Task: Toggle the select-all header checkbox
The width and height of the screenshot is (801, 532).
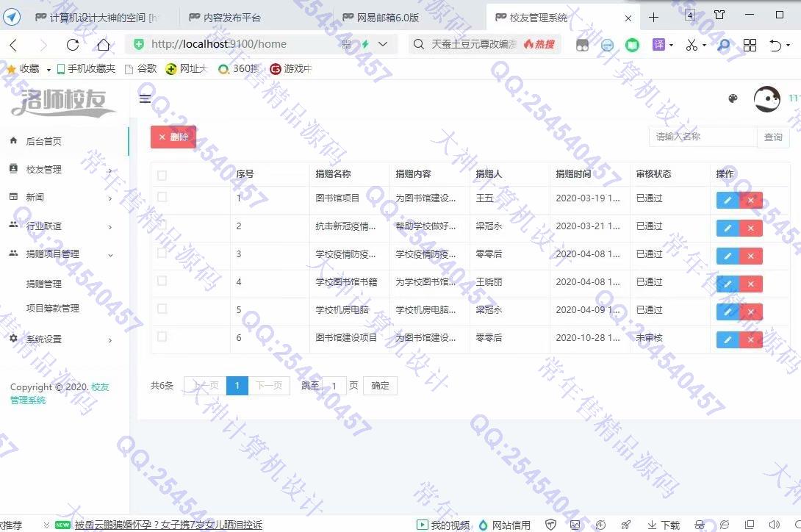Action: (x=162, y=176)
